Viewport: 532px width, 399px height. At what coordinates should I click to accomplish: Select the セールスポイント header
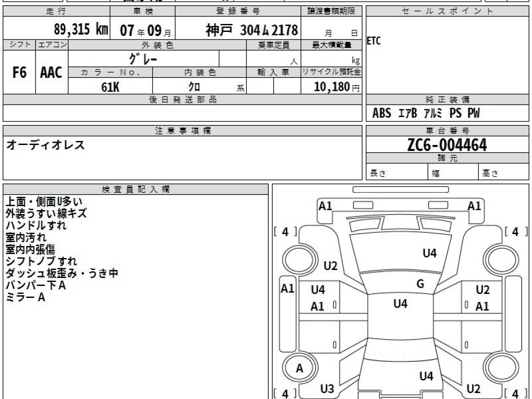coord(447,12)
